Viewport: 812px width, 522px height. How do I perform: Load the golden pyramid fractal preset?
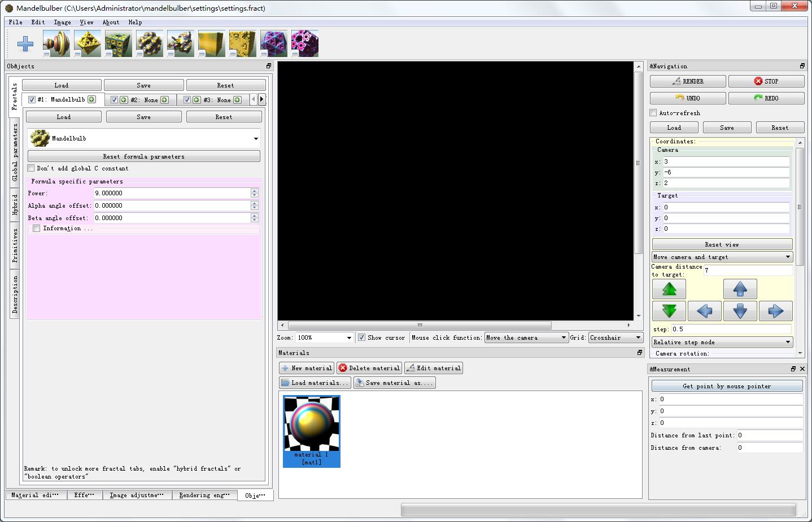87,43
